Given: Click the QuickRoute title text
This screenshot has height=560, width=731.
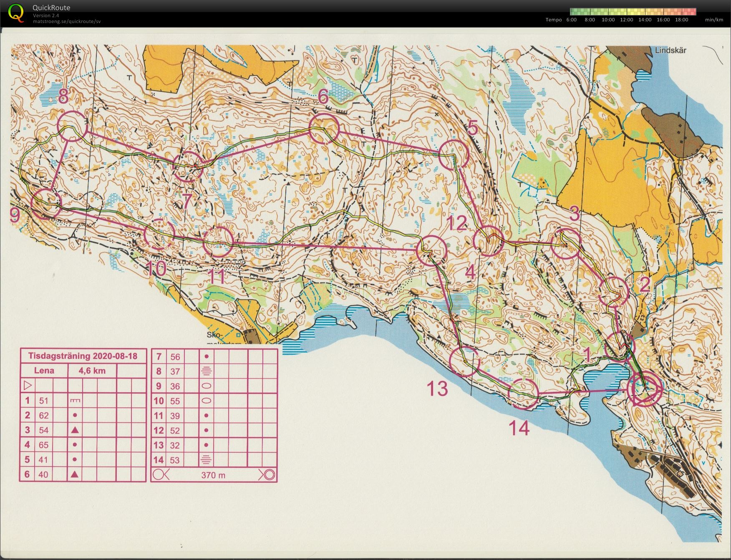Looking at the screenshot, I should 51,8.
